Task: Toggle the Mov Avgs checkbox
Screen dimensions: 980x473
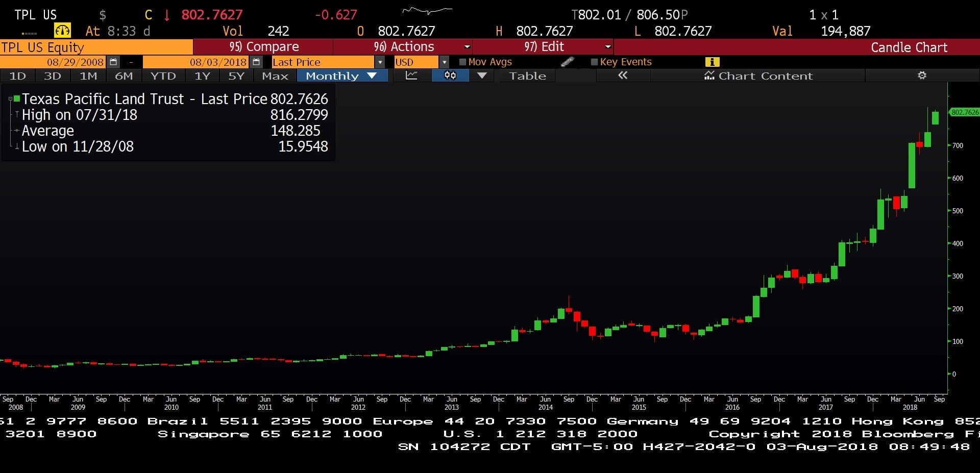Action: (x=462, y=62)
